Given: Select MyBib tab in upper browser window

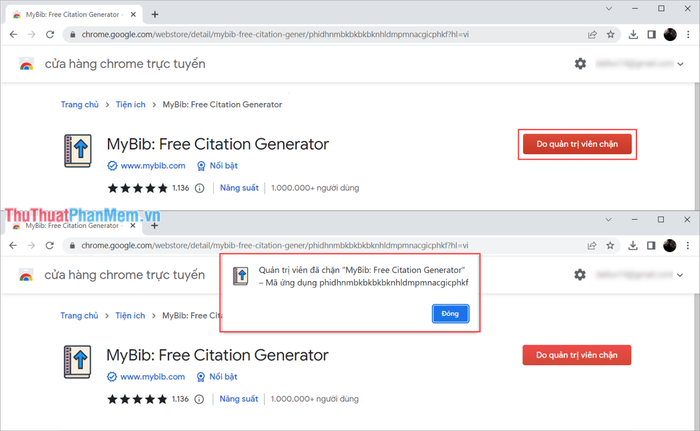Looking at the screenshot, I should [74, 14].
